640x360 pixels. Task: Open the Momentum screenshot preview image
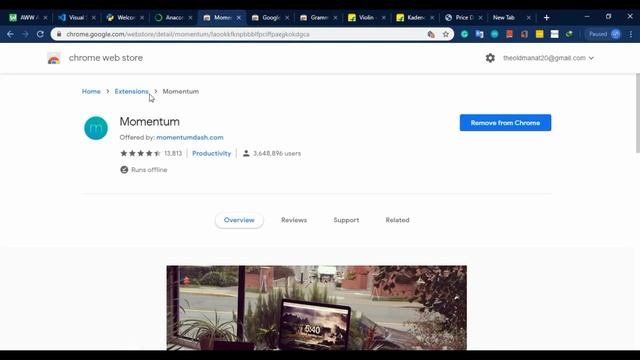point(317,308)
